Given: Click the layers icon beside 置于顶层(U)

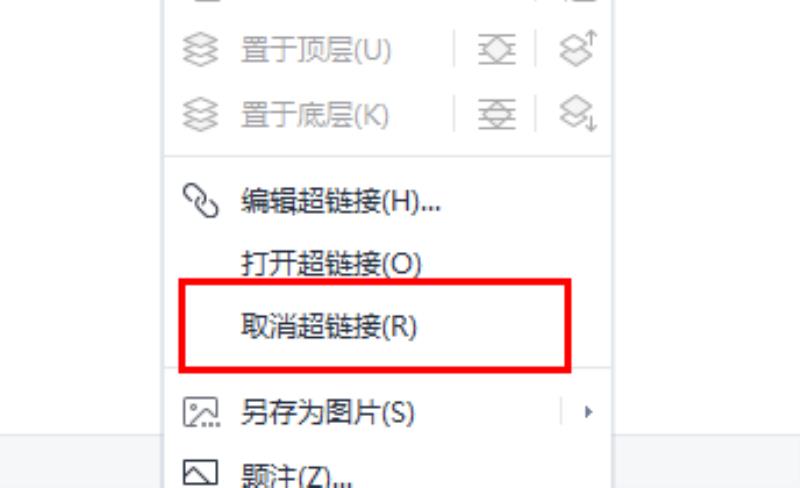Looking at the screenshot, I should (200, 50).
